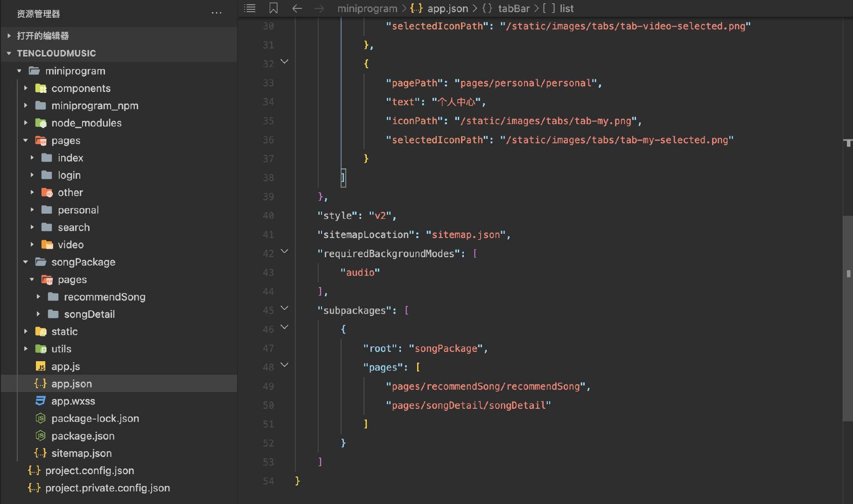Click "songPackage" value on line 47
The height and width of the screenshot is (504, 853).
click(x=446, y=349)
